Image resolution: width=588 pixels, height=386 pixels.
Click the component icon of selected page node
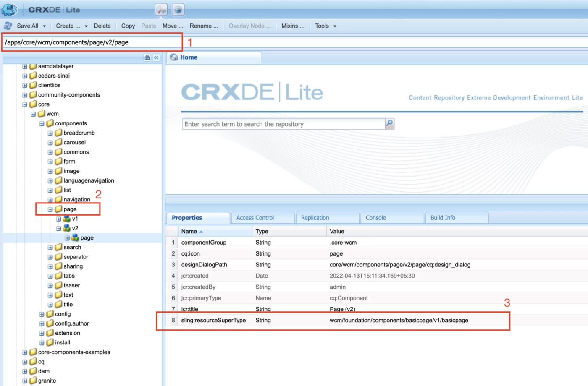(x=75, y=237)
